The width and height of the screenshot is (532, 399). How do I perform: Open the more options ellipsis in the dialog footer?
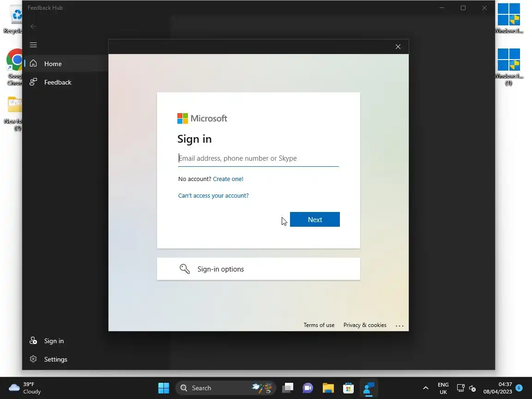[x=399, y=326]
